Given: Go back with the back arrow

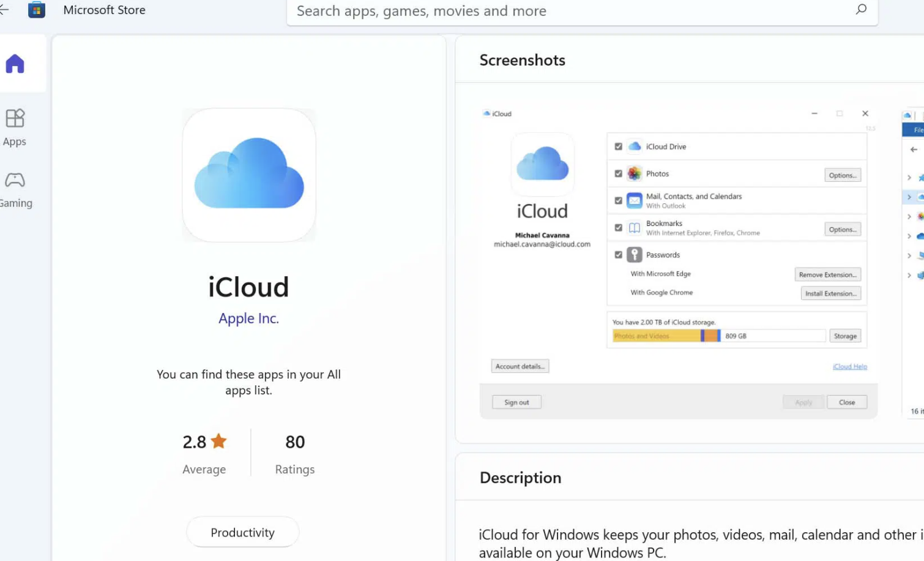Looking at the screenshot, I should 4,10.
